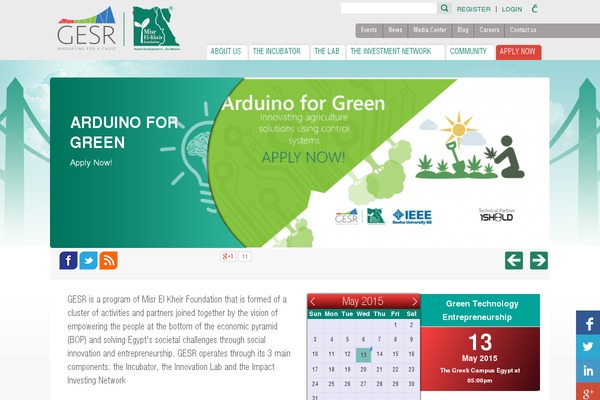
Task: Switch language using the Arabic icon
Action: tap(535, 9)
